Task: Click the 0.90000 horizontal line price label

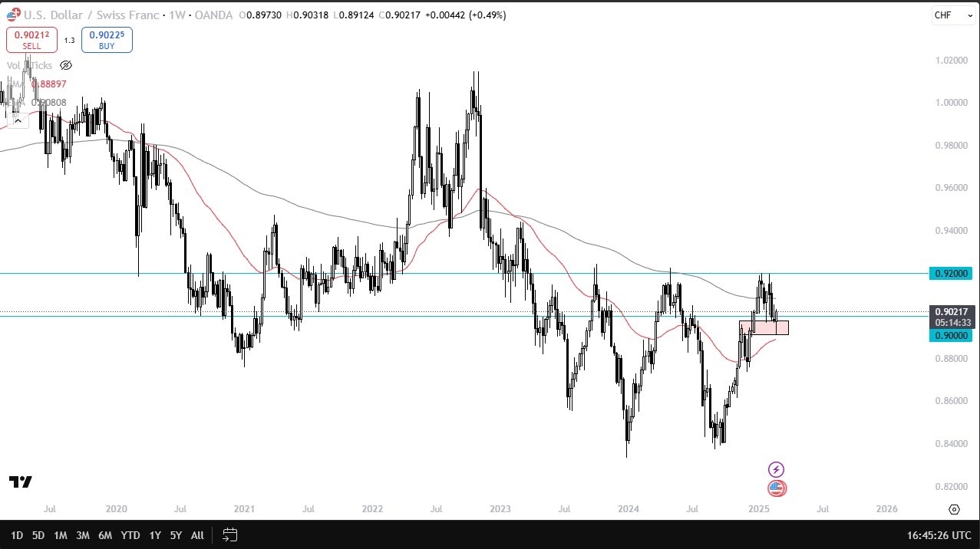Action: click(x=952, y=335)
